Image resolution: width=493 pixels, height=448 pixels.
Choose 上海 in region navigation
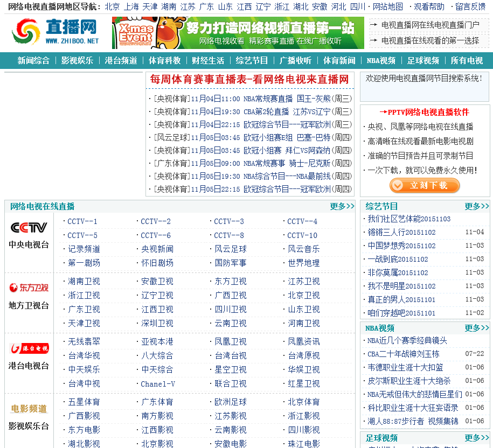131,6
